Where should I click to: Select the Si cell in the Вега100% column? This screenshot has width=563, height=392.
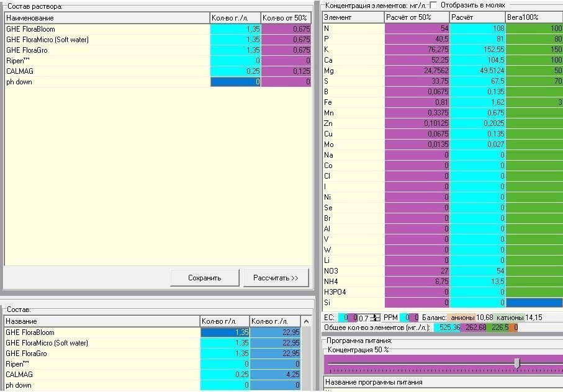(534, 303)
